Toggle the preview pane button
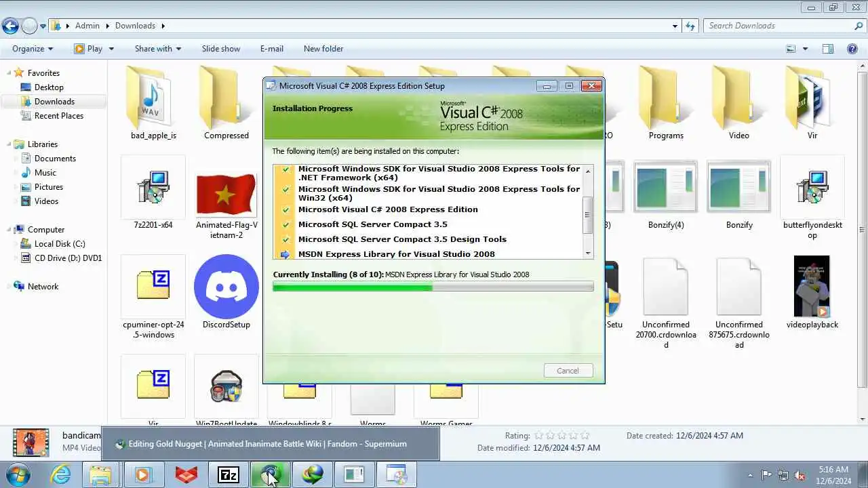The height and width of the screenshot is (488, 868). pos(828,49)
